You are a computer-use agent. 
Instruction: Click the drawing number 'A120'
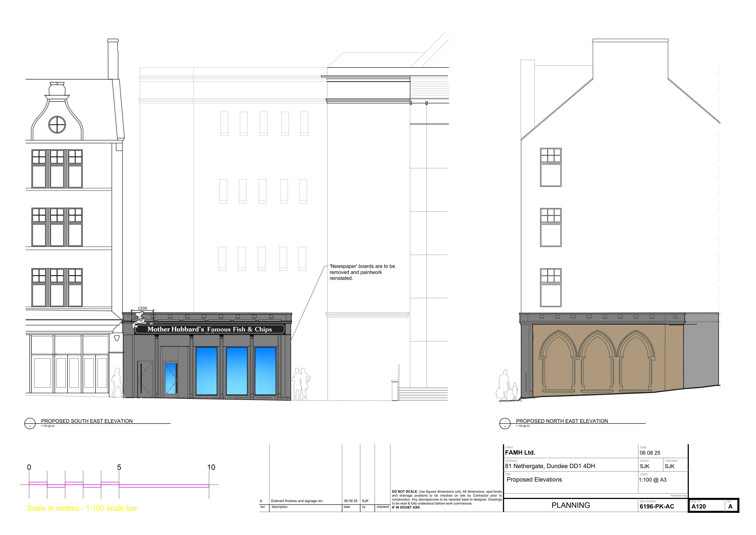[698, 507]
